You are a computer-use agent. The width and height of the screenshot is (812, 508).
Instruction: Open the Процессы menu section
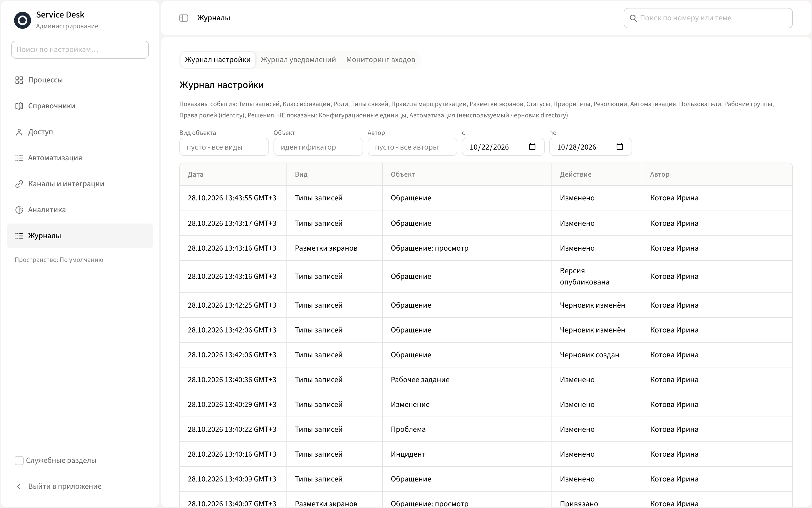point(80,80)
